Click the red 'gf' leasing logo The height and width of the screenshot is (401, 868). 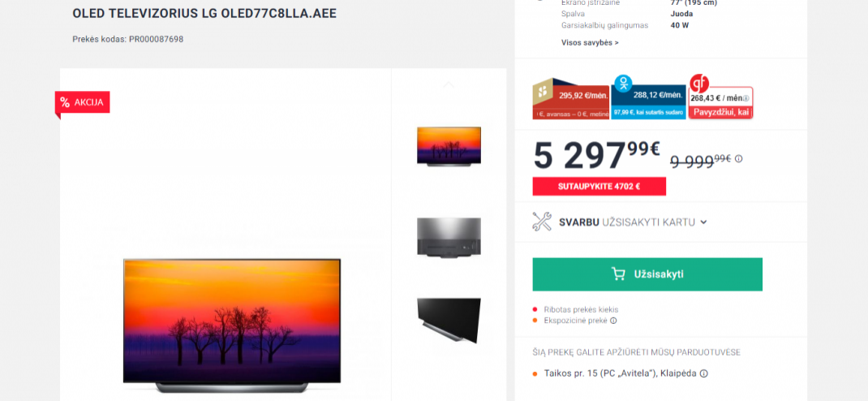coord(699,83)
